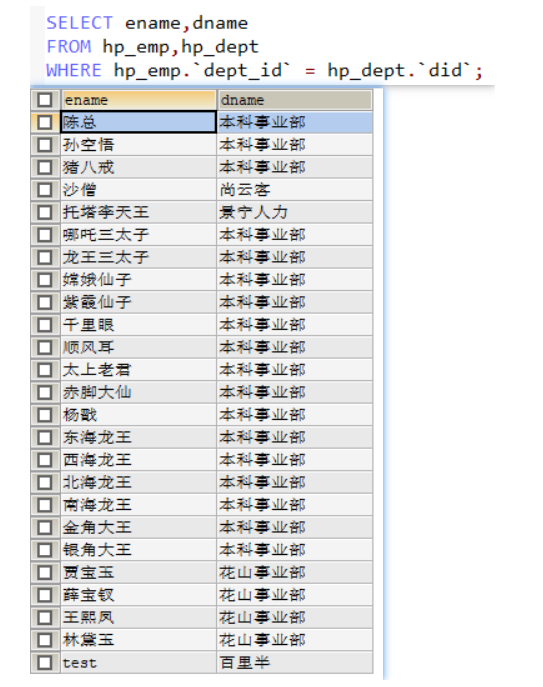Viewport: 543px width, 687px height.
Task: Check the row checkbox for 赤脚大仙
Action: tap(45, 393)
